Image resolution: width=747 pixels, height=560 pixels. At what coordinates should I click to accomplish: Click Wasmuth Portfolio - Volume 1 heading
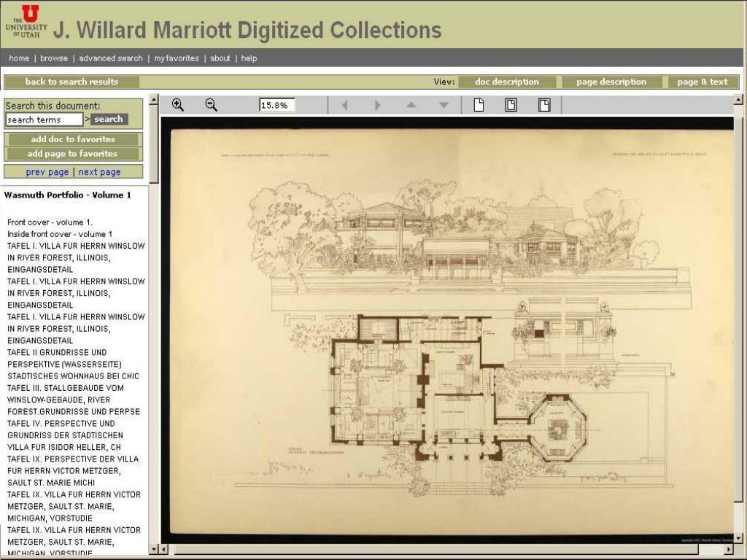(x=68, y=195)
